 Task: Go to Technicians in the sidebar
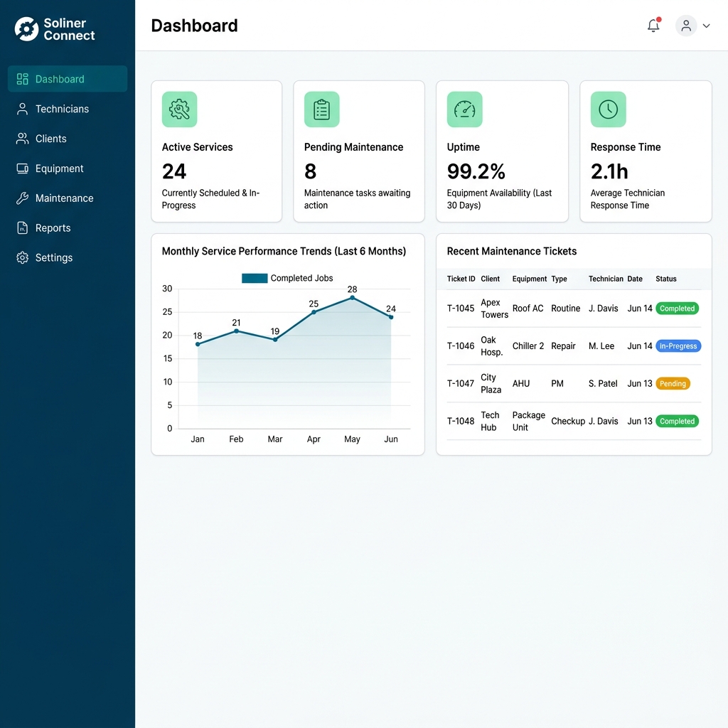[68, 109]
